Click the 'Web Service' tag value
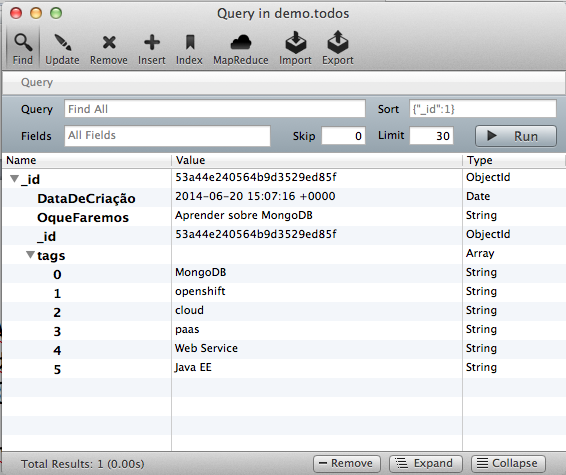 tap(206, 348)
